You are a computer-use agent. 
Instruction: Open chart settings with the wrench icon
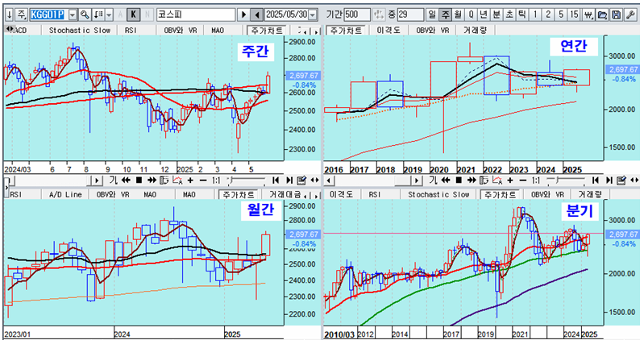click(629, 15)
